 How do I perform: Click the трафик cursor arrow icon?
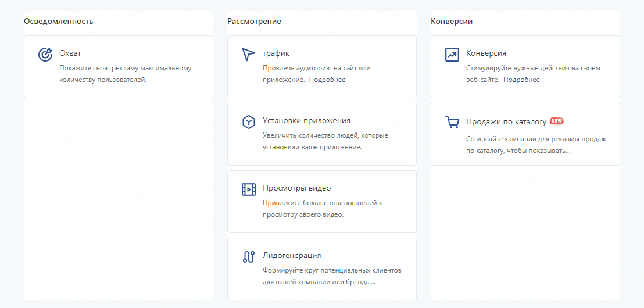click(249, 54)
